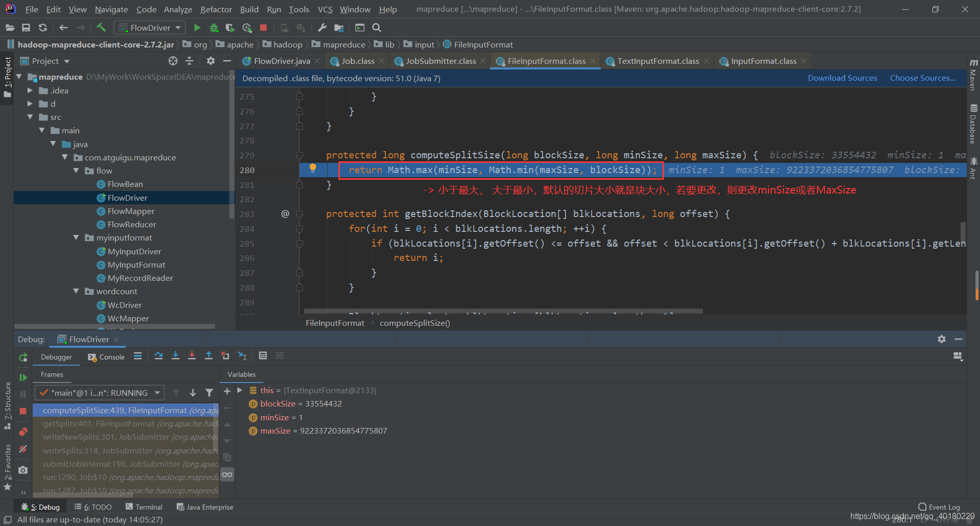Image resolution: width=980 pixels, height=526 pixels.
Task: Open Project panel settings gear
Action: tap(210, 61)
